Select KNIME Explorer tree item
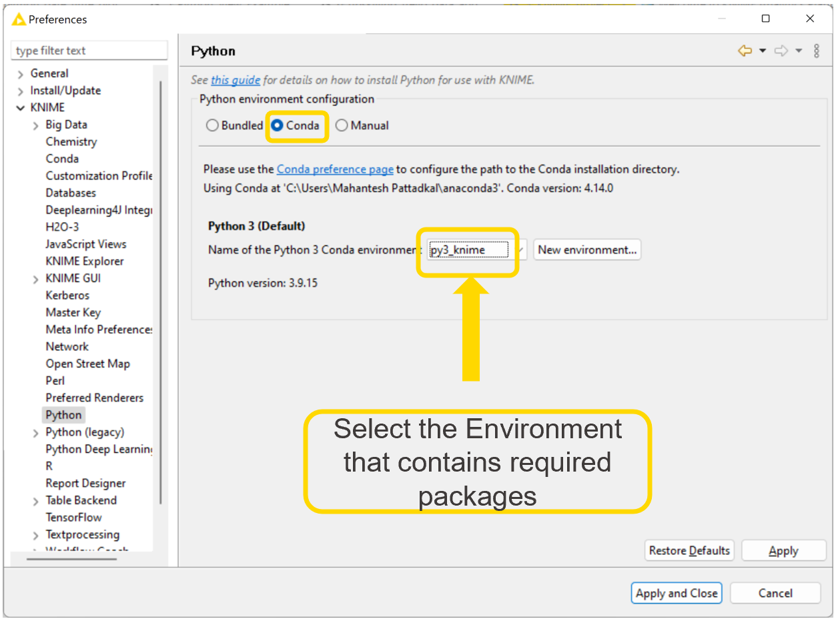840x621 pixels. 85,261
